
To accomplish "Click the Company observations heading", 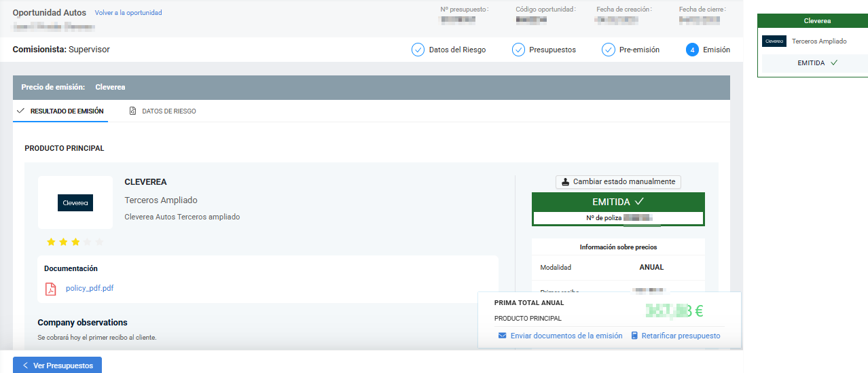I will click(x=82, y=323).
